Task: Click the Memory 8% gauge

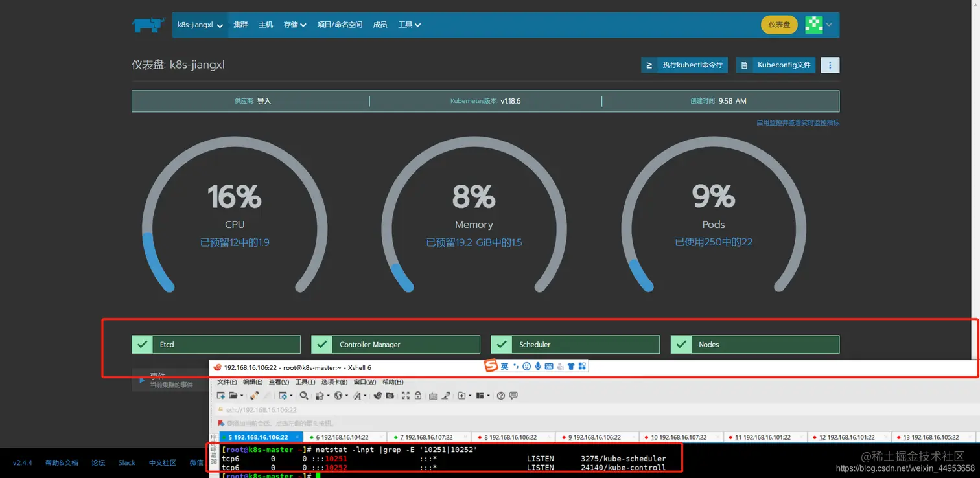Action: pos(474,214)
